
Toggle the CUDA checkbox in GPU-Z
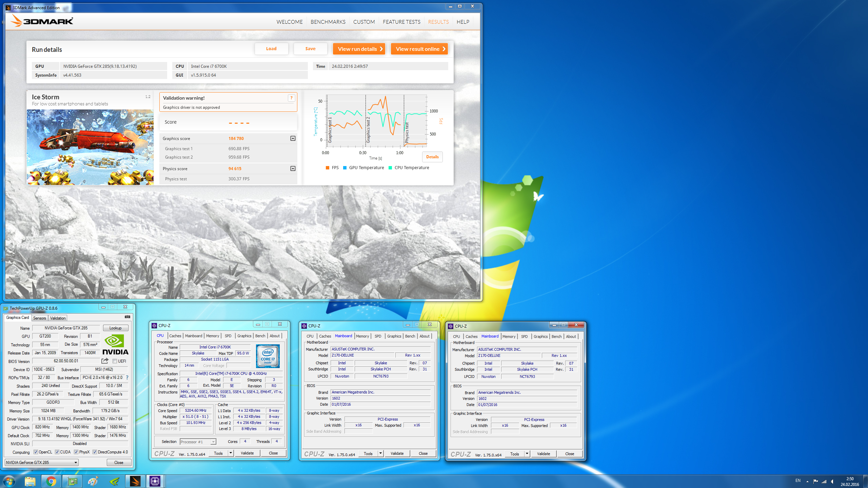pyautogui.click(x=57, y=452)
